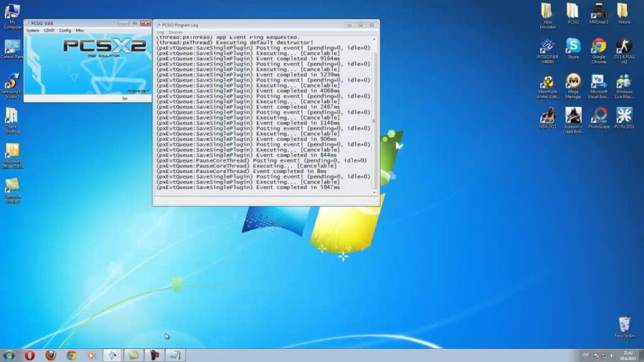Launch MWSnap 3 desktop shortcut
644x362 pixels.
(x=599, y=14)
